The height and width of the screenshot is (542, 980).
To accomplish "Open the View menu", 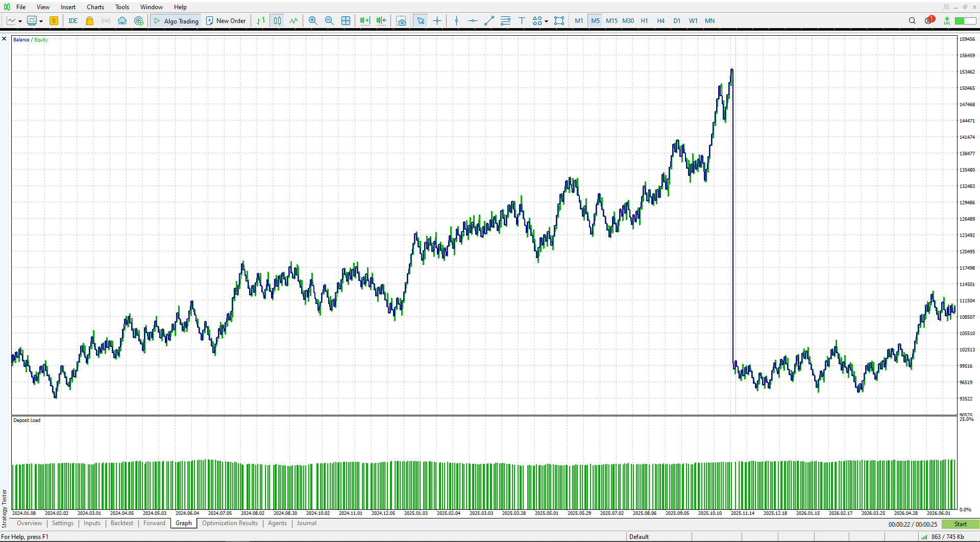I will pyautogui.click(x=43, y=7).
